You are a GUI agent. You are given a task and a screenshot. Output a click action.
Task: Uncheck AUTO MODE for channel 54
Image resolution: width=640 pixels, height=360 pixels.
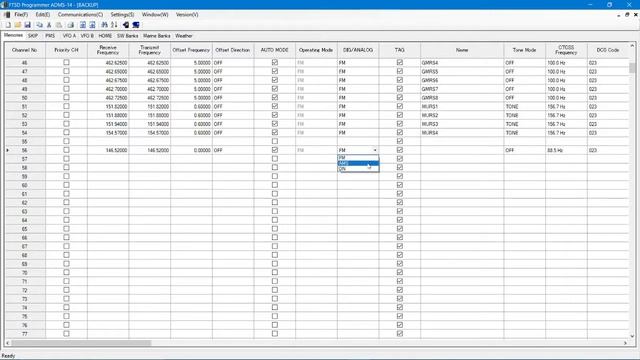(275, 132)
